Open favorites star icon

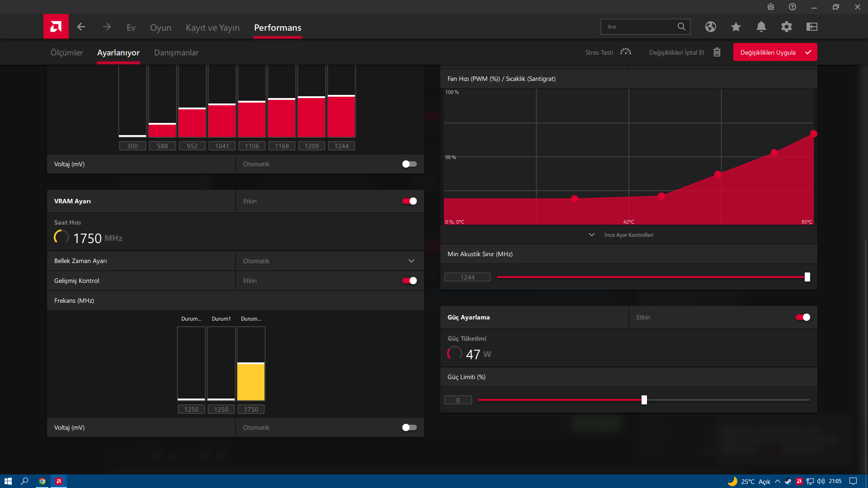736,27
